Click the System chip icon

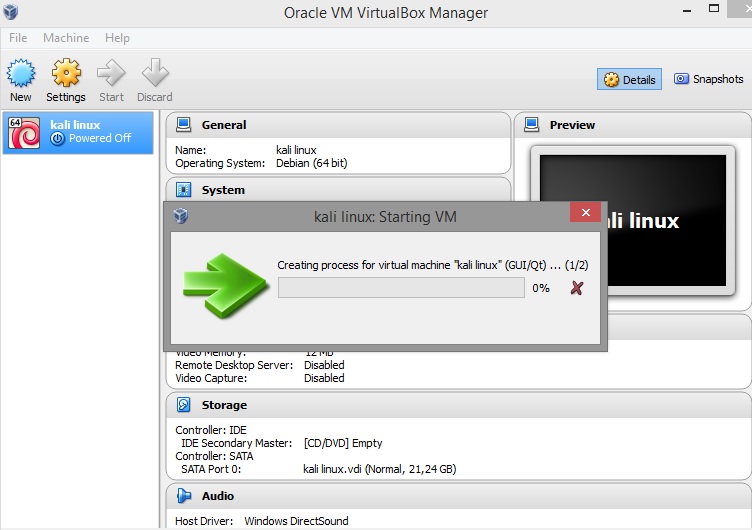pos(183,190)
